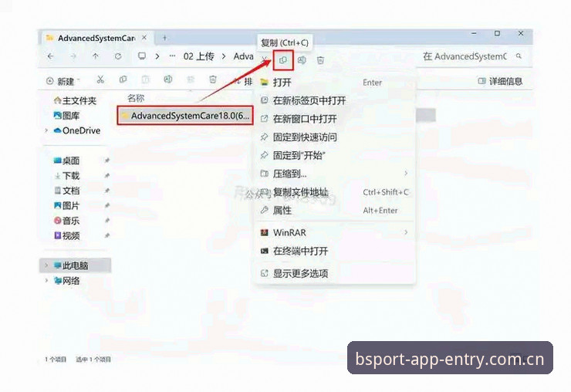Click the 名称 column header
Image resolution: width=571 pixels, height=392 pixels.
click(x=136, y=98)
